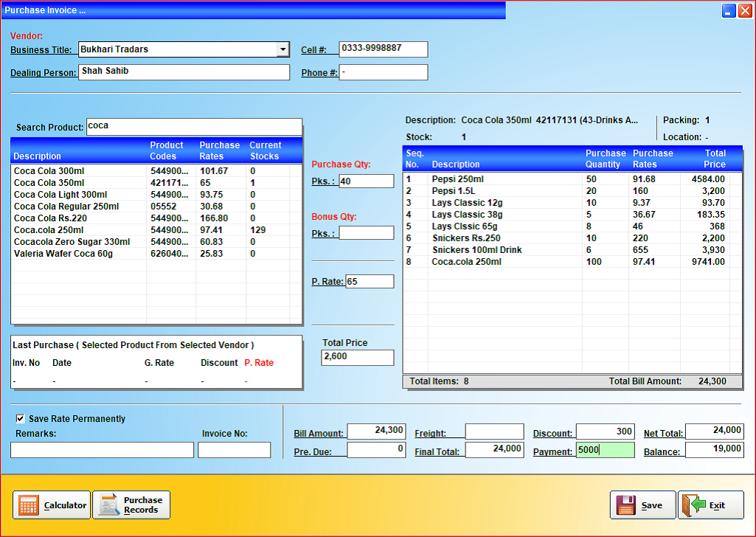Click the Phone # field
Viewport: 756px width, 537px height.
[384, 72]
